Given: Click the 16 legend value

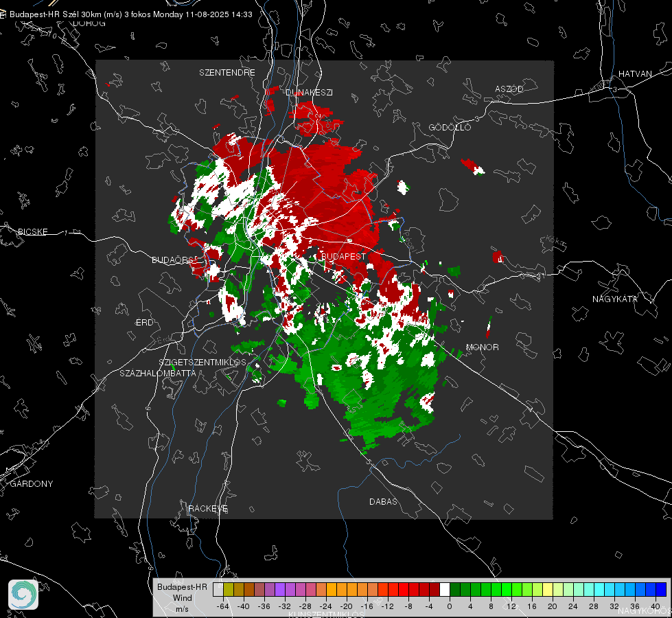Looking at the screenshot, I should (x=532, y=606).
